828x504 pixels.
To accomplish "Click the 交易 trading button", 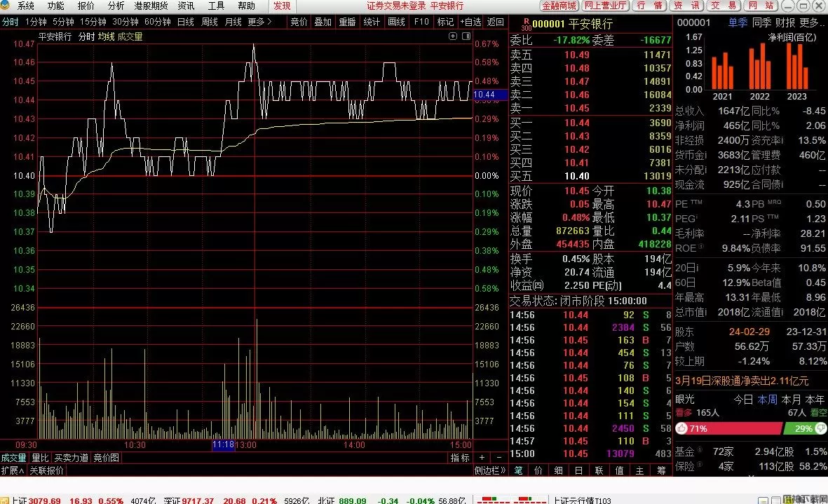I will coord(724,6).
